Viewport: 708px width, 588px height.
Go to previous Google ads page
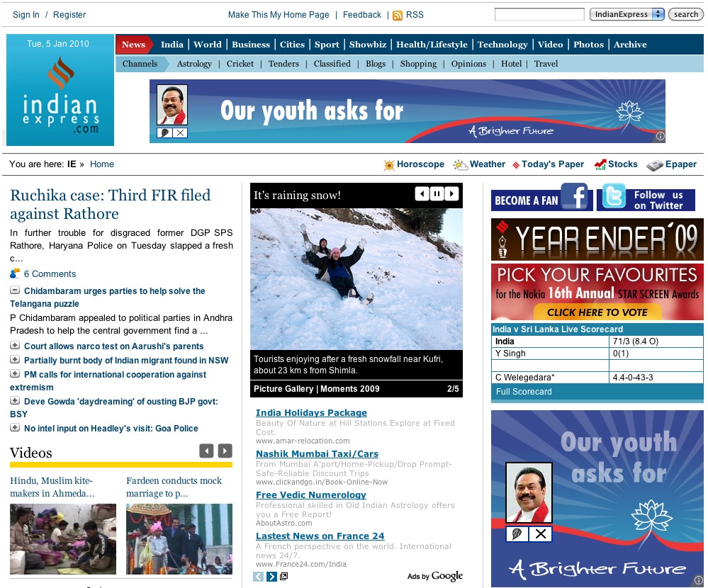click(x=258, y=576)
